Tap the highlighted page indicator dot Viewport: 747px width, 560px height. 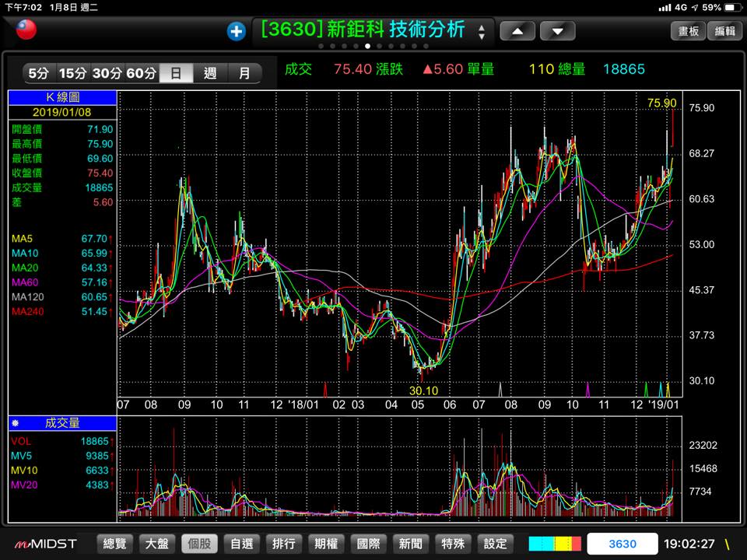(x=367, y=46)
